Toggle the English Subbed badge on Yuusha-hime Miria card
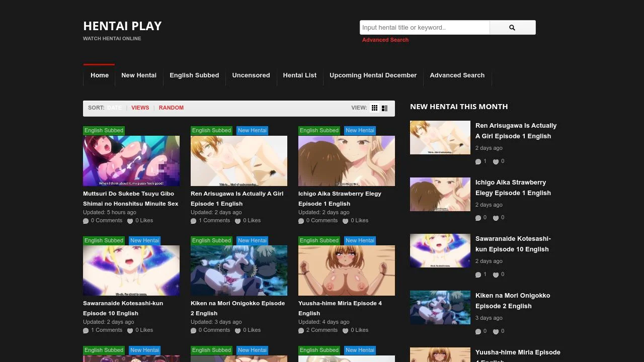 click(319, 240)
